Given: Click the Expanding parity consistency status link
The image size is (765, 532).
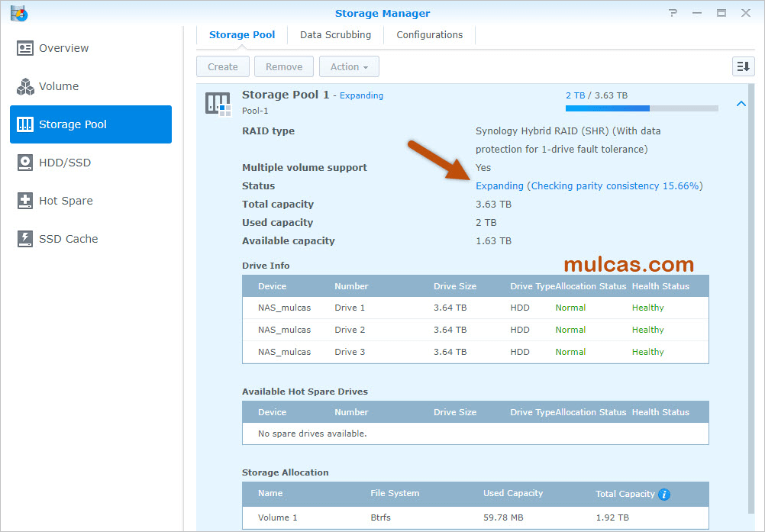Looking at the screenshot, I should pyautogui.click(x=589, y=185).
